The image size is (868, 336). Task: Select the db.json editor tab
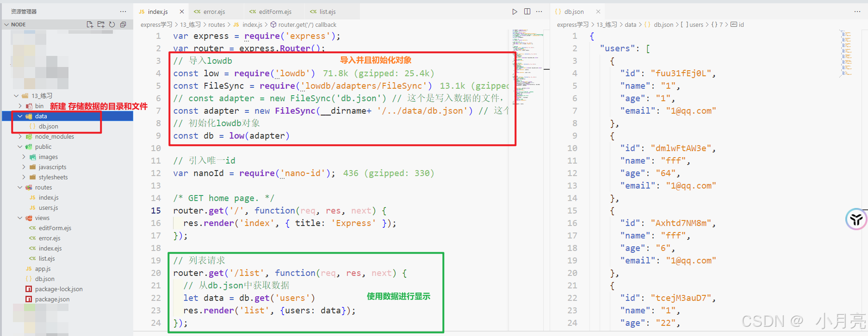click(574, 12)
